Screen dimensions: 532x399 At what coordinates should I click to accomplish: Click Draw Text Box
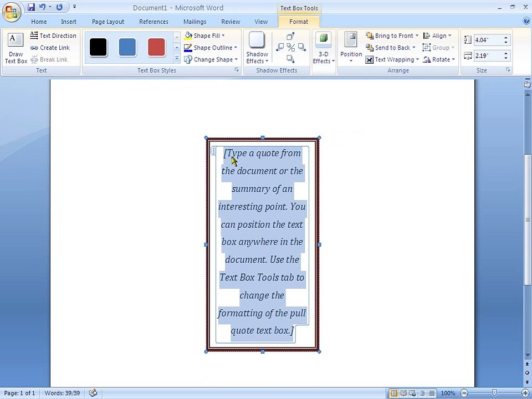tap(16, 48)
